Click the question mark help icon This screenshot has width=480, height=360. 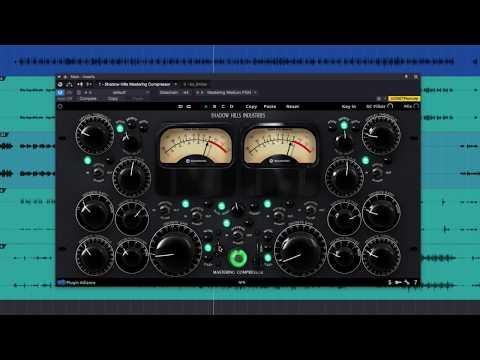click(415, 283)
